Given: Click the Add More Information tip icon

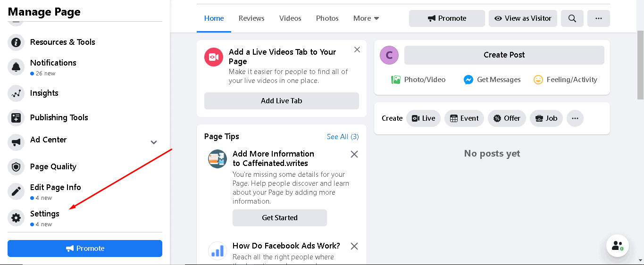Looking at the screenshot, I should pyautogui.click(x=217, y=159).
